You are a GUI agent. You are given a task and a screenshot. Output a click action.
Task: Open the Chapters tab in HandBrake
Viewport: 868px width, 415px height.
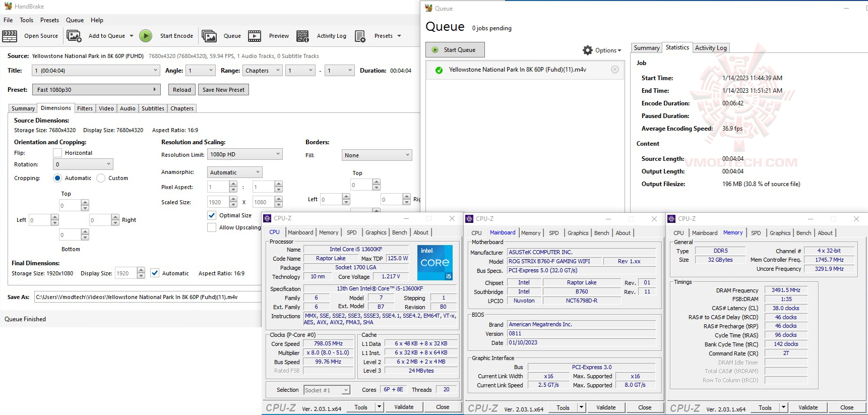click(182, 108)
